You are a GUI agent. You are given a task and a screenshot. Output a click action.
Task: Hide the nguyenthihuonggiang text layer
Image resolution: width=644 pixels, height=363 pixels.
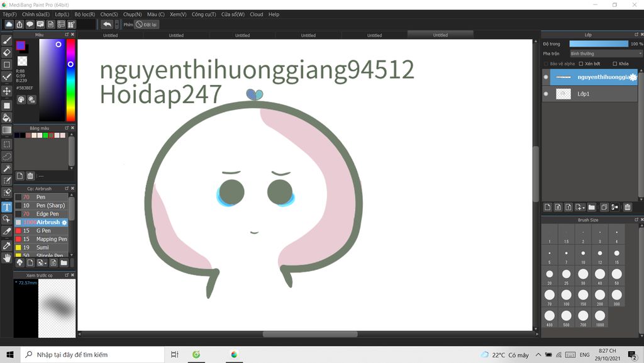tap(546, 77)
